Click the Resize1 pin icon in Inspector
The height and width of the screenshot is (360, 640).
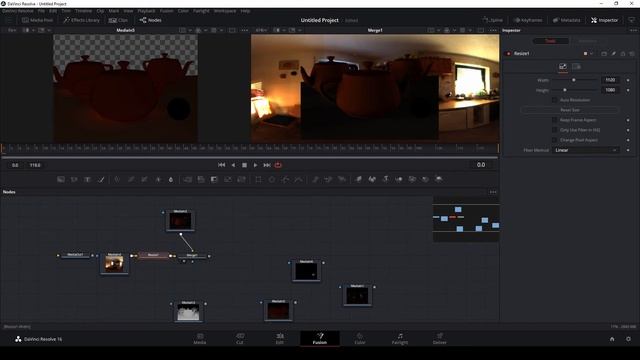pos(613,53)
